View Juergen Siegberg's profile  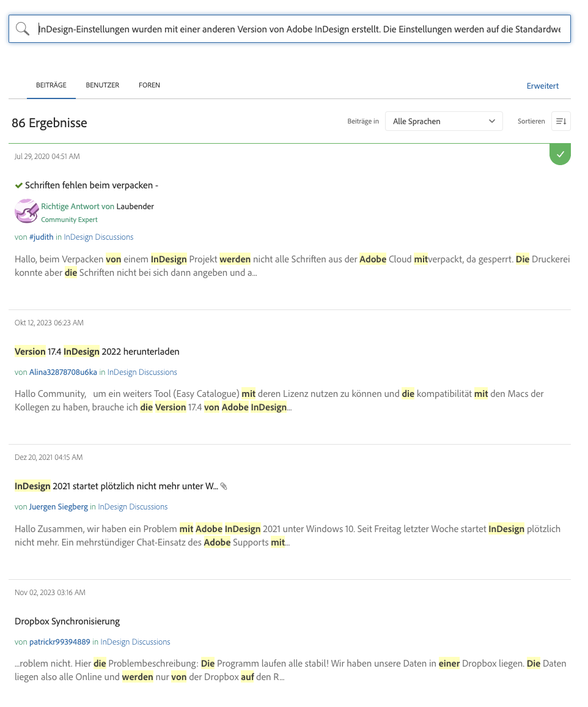coord(59,507)
